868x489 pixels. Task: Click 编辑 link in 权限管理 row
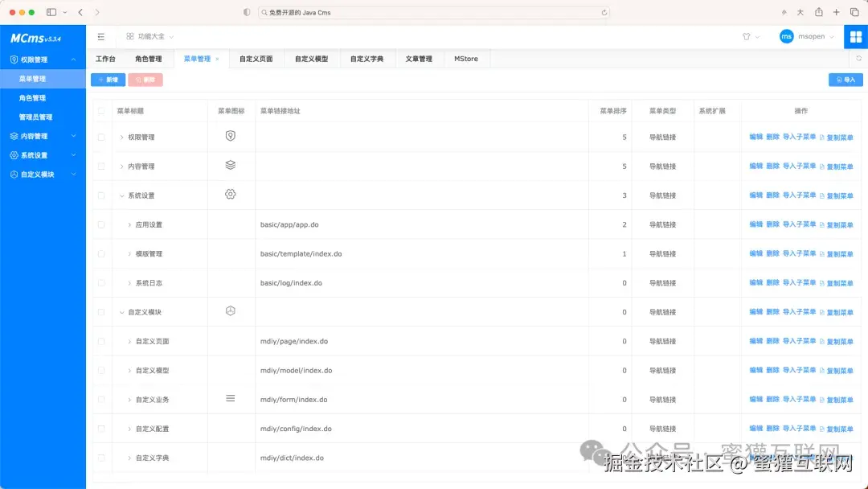click(756, 137)
